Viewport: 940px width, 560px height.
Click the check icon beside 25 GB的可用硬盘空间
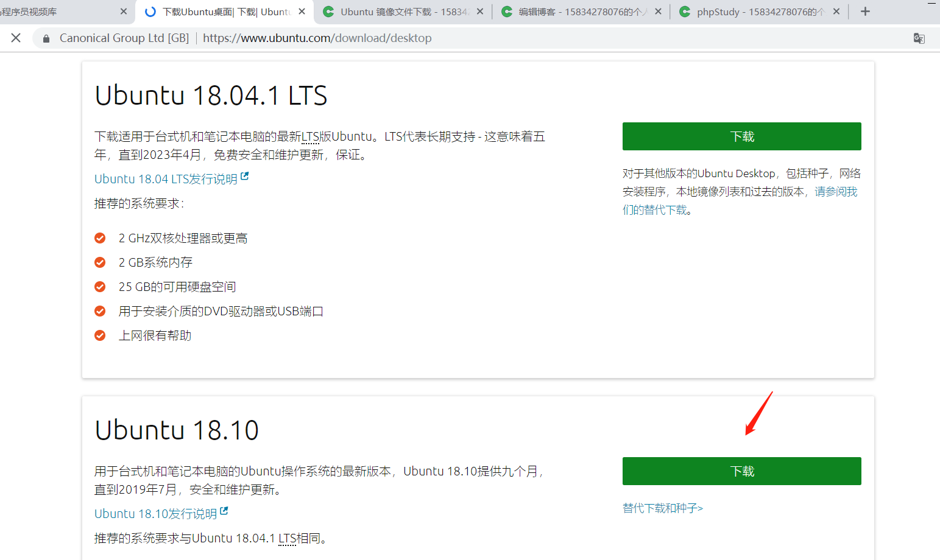100,287
